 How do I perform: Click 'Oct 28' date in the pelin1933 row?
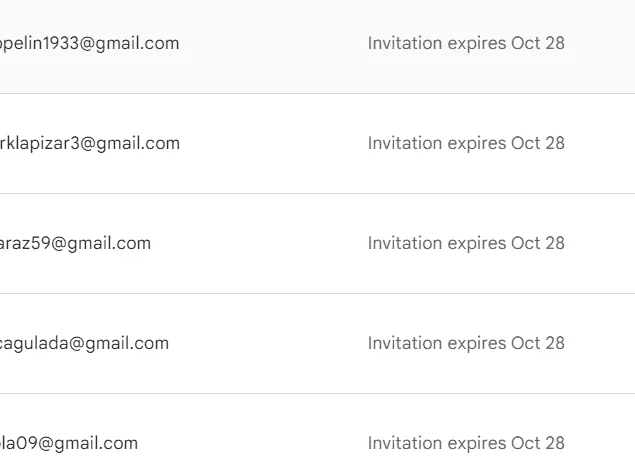(538, 43)
